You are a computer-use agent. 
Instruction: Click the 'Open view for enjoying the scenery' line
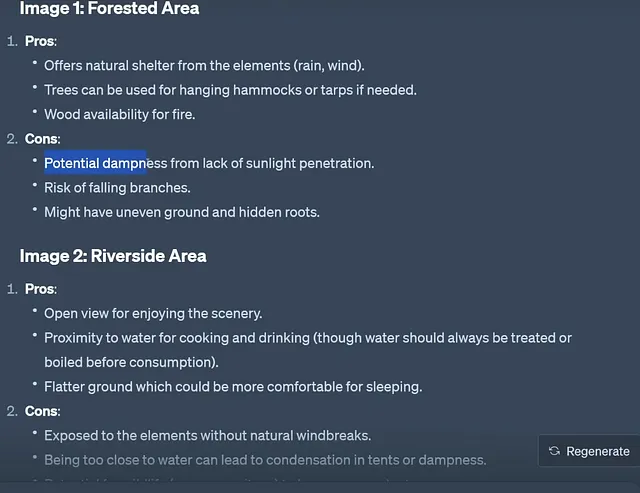click(153, 313)
